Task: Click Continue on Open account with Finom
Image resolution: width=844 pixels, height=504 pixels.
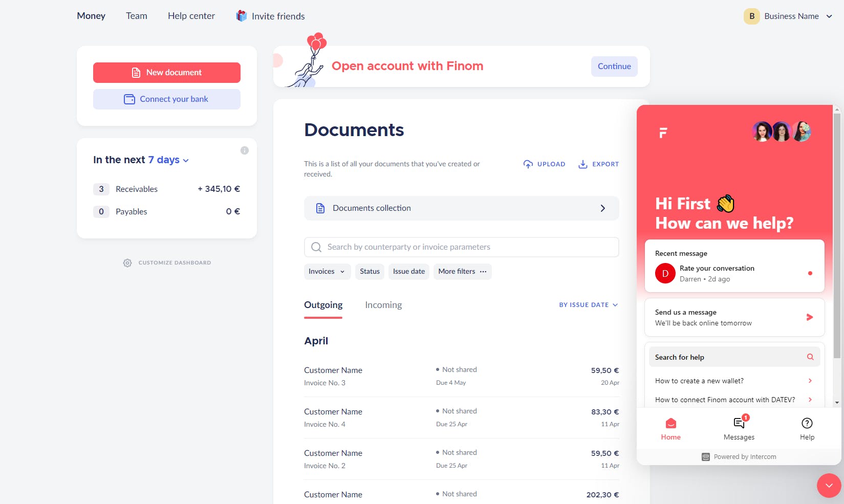Action: [x=614, y=67]
